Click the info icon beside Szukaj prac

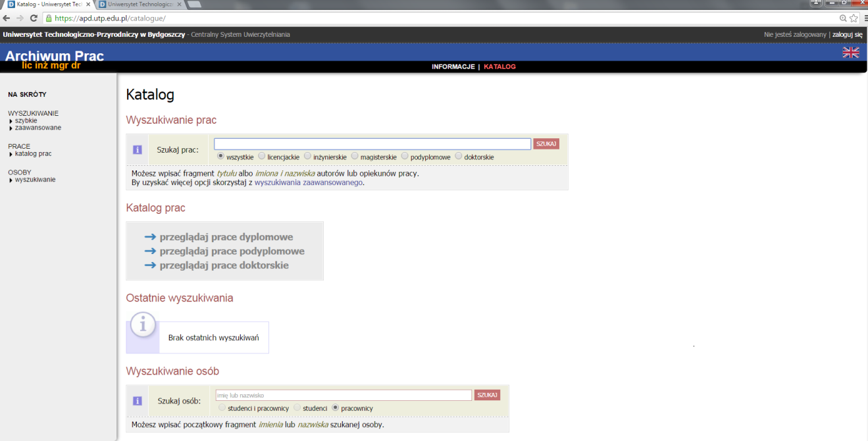138,149
